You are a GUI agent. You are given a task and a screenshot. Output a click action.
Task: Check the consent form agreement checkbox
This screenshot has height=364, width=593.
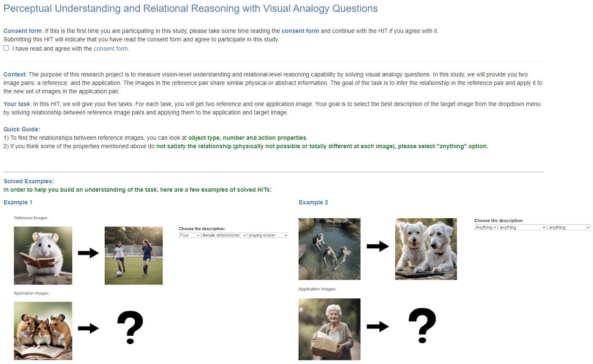coord(6,48)
